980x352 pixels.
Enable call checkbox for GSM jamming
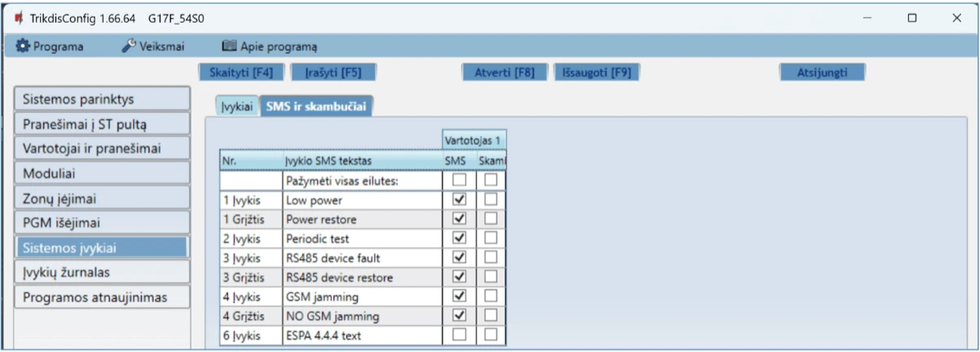(491, 296)
